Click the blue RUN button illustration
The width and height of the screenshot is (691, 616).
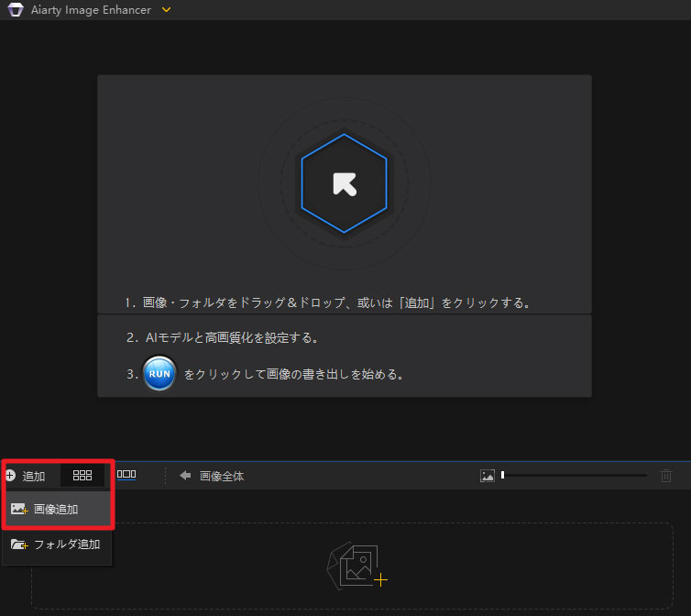tap(159, 373)
